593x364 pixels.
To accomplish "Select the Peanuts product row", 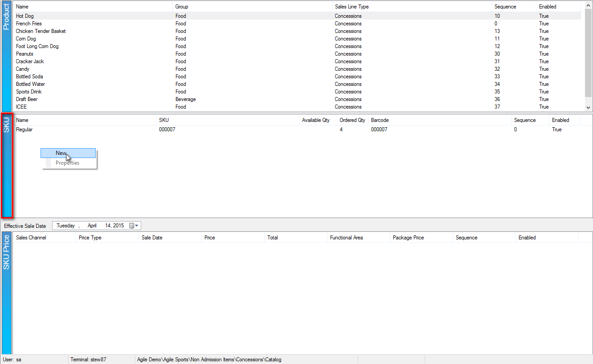I will (x=297, y=54).
